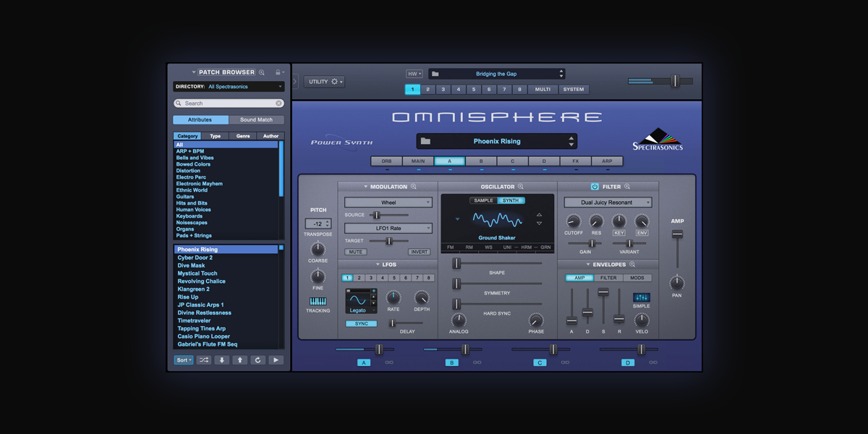868x434 pixels.
Task: Click the Sound Match button
Action: click(257, 120)
